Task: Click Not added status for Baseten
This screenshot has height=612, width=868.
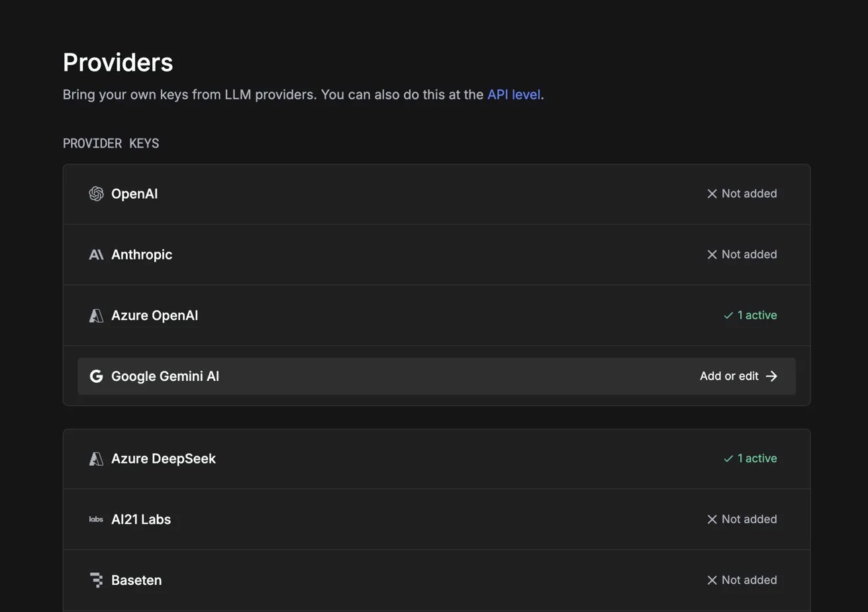Action: point(742,580)
